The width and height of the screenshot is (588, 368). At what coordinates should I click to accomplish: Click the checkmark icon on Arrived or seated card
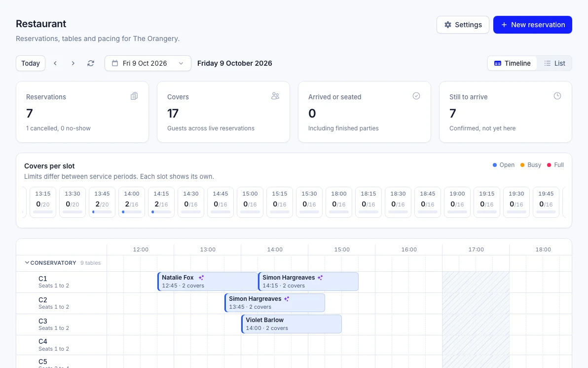(x=416, y=96)
